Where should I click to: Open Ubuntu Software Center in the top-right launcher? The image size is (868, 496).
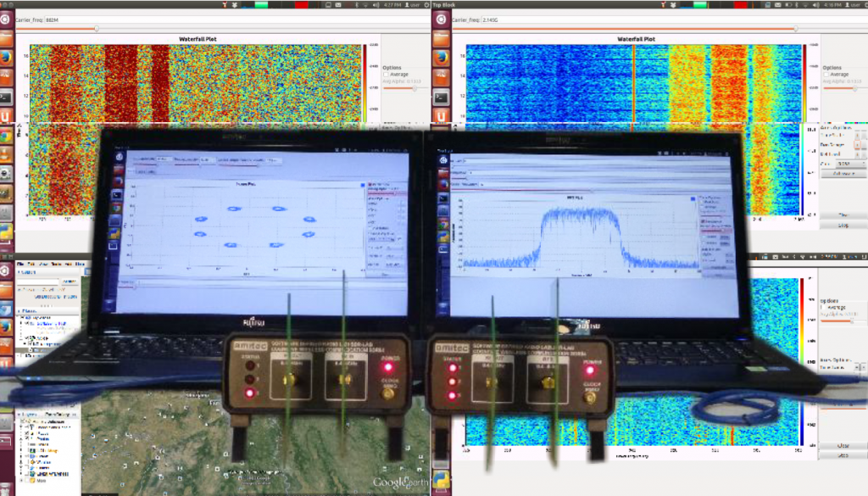[441, 76]
